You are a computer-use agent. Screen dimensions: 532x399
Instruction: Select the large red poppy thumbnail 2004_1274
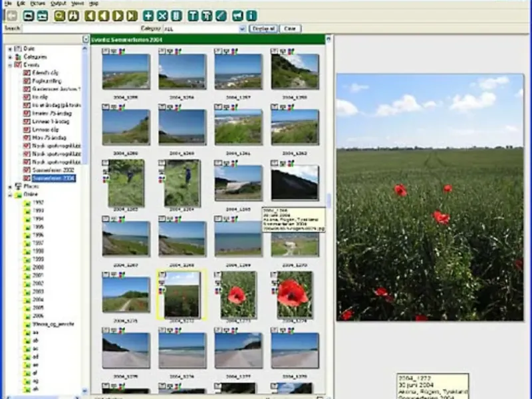click(295, 295)
